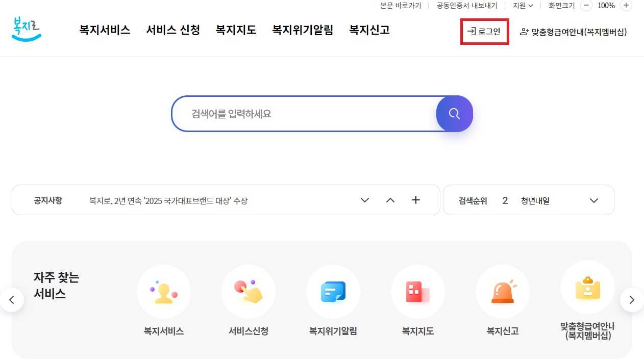Click the 복지로 logo
Viewport: 644px width, 360px height.
point(26,30)
